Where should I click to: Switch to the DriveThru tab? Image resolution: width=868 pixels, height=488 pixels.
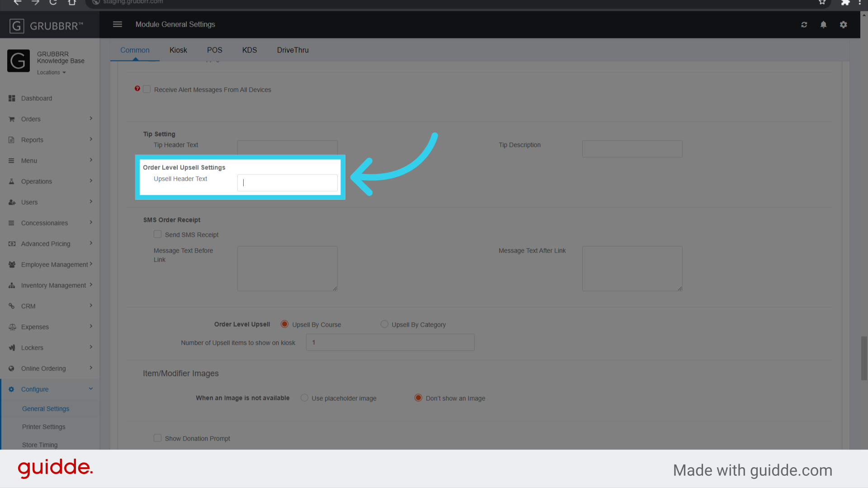click(x=293, y=50)
